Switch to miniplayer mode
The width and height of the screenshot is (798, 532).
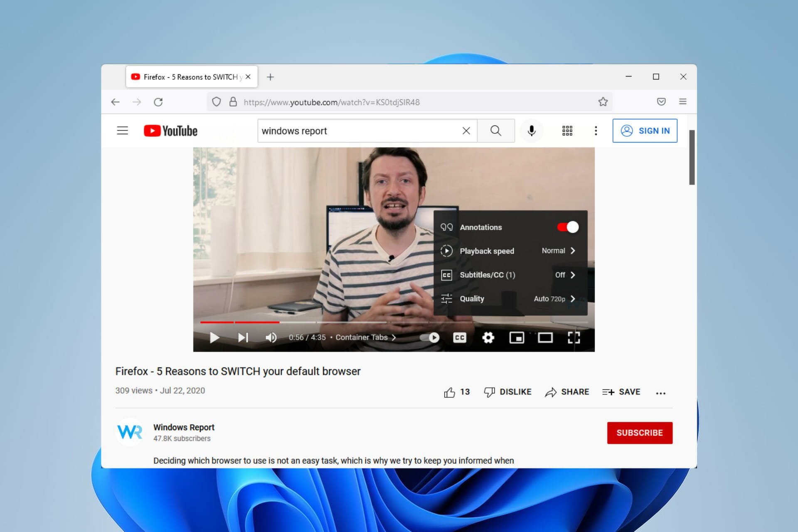tap(517, 337)
